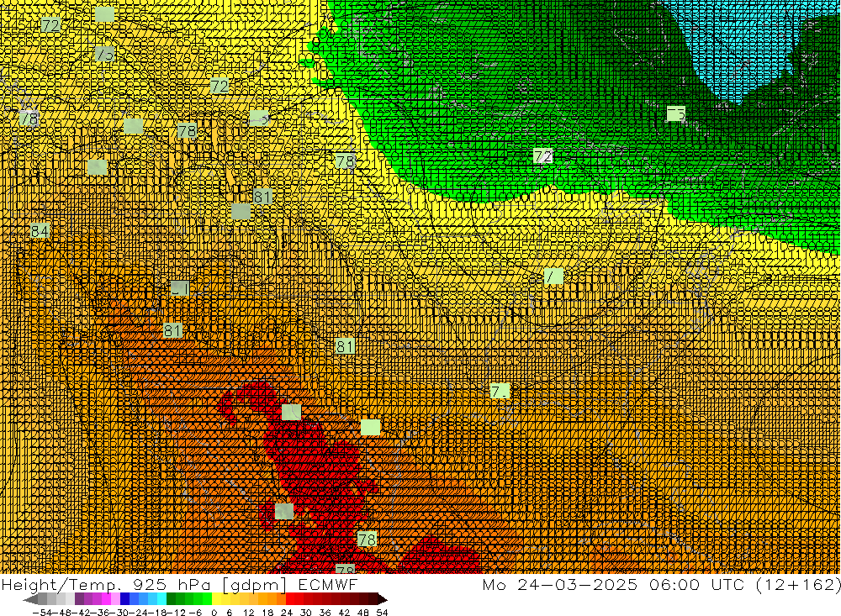Click the '75' label in the dark green region
This screenshot has height=616, width=841.
click(676, 113)
